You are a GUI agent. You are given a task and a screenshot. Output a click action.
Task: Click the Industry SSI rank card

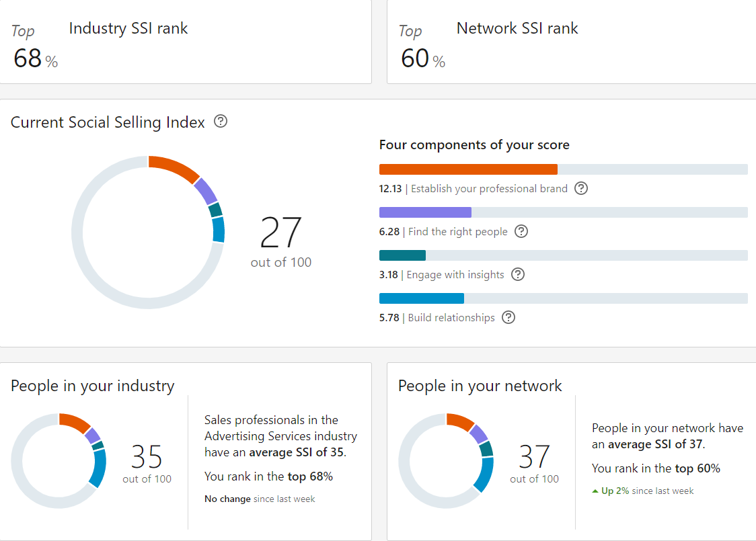(x=186, y=42)
